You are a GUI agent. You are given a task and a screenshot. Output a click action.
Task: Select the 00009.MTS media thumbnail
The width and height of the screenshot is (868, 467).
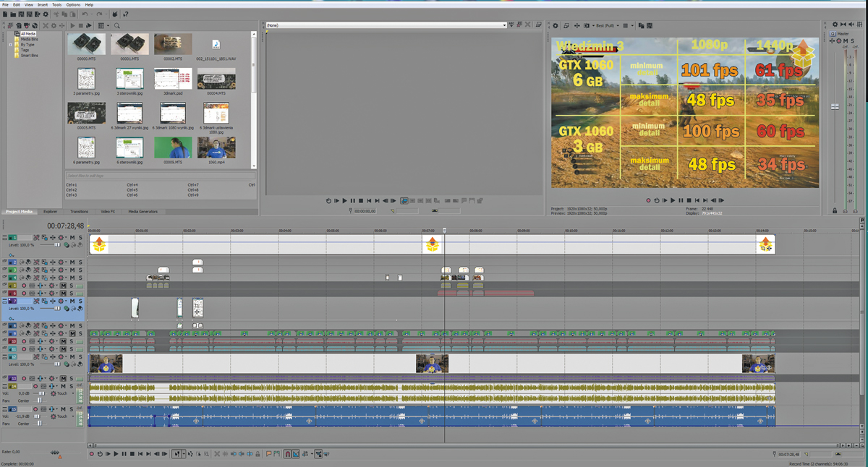(173, 147)
